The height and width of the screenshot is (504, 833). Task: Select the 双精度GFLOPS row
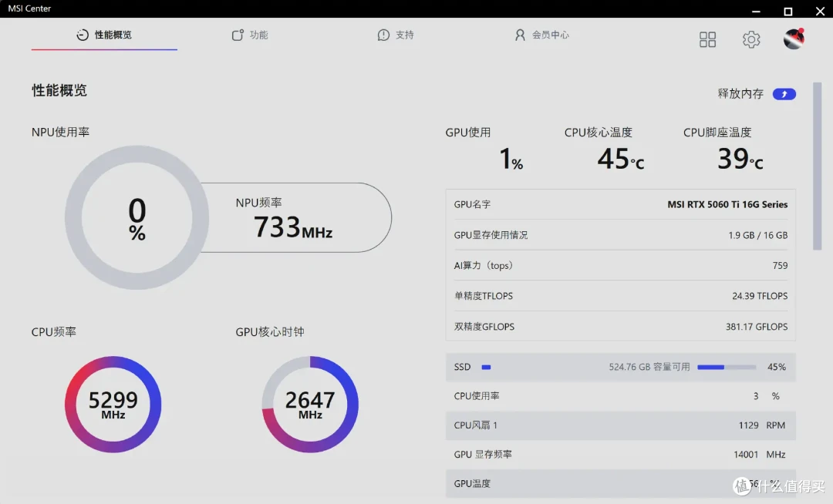(620, 326)
